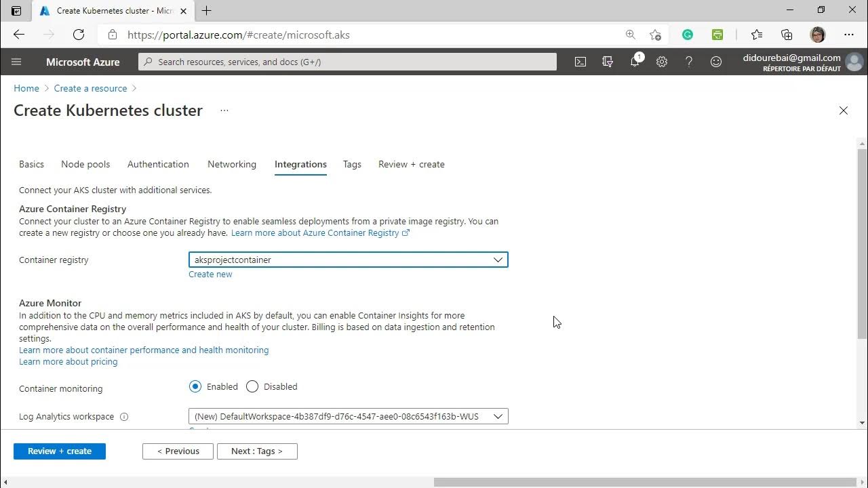Click the browser address bar URL
868x488 pixels.
[x=239, y=35]
